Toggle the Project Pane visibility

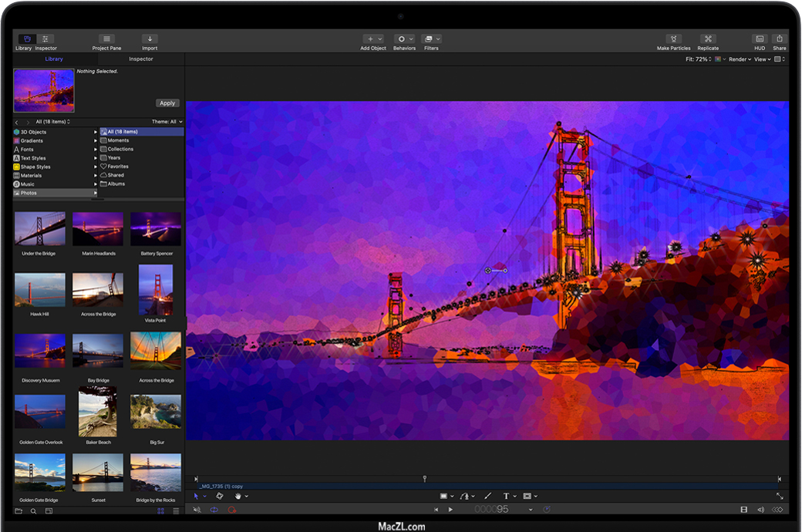tap(106, 39)
